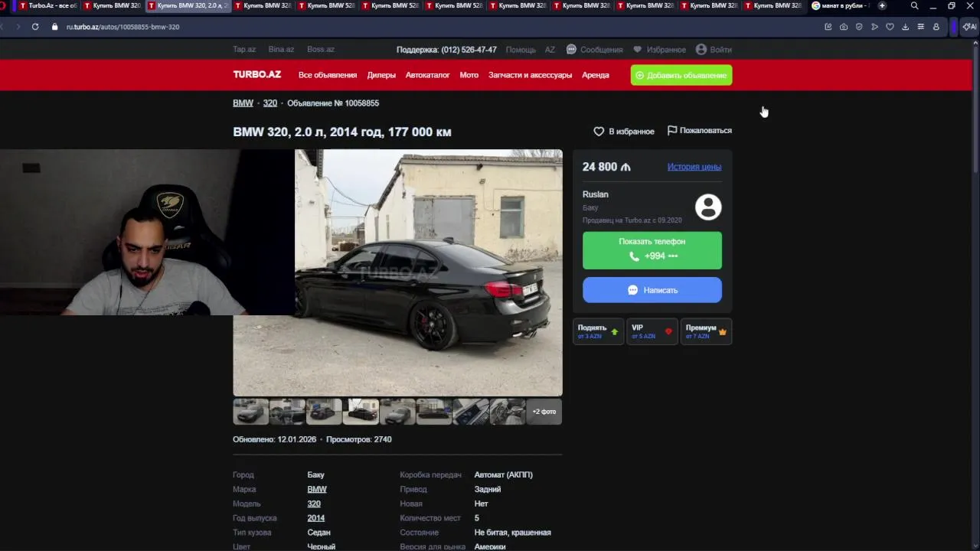Click the browser bookmarks heart icon
The image size is (980, 551).
pyautogui.click(x=890, y=27)
